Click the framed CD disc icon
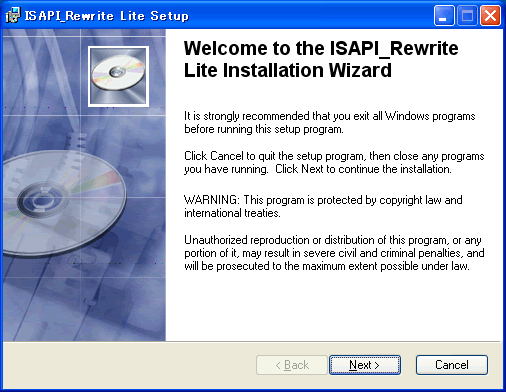The image size is (506, 392). click(118, 76)
